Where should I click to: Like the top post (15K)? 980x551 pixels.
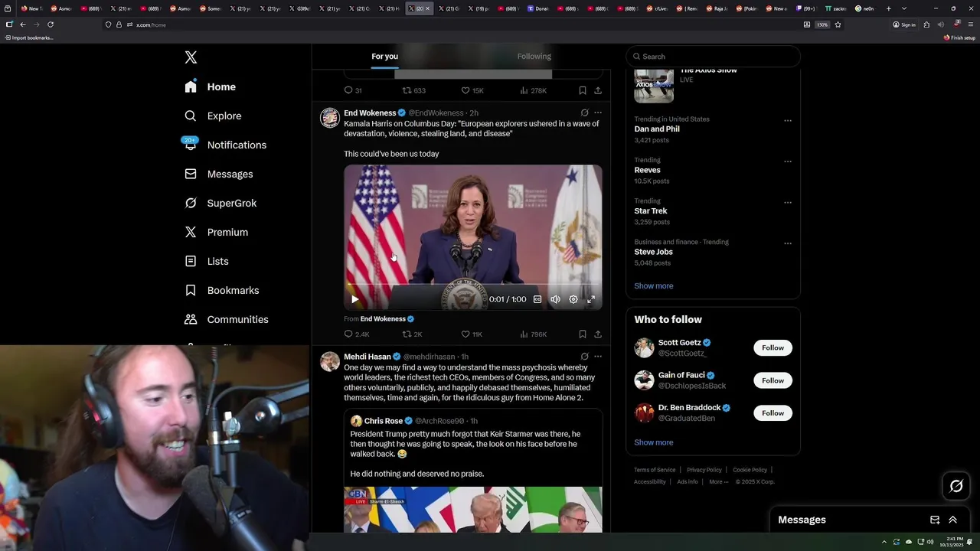click(472, 90)
